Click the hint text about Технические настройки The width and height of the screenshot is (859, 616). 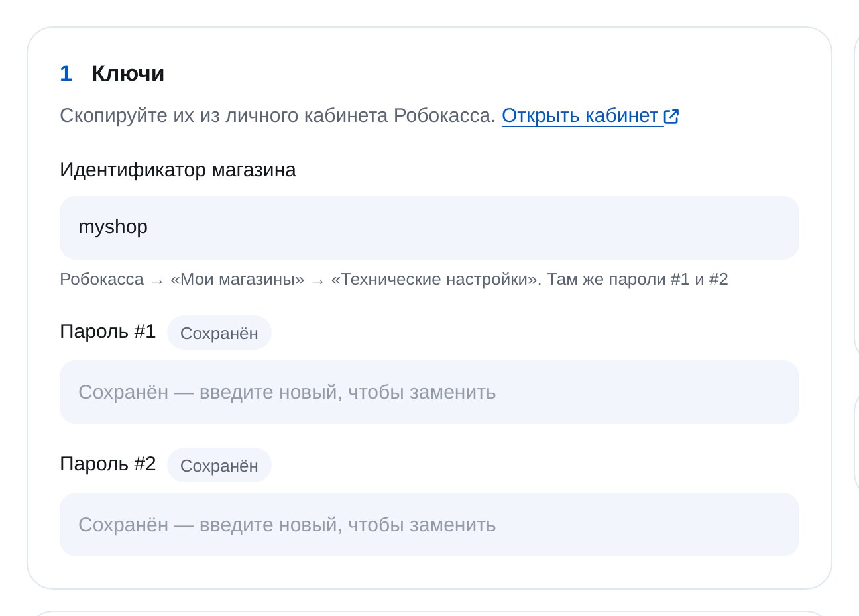pyautogui.click(x=394, y=280)
